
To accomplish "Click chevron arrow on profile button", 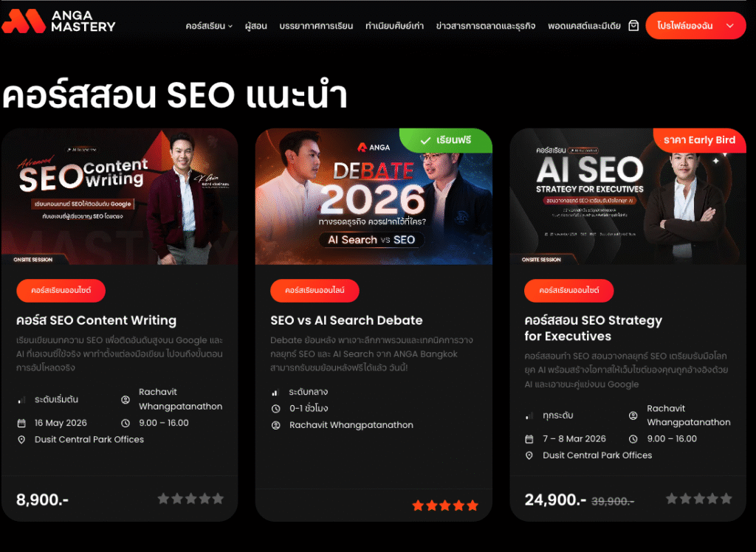I will click(x=730, y=26).
